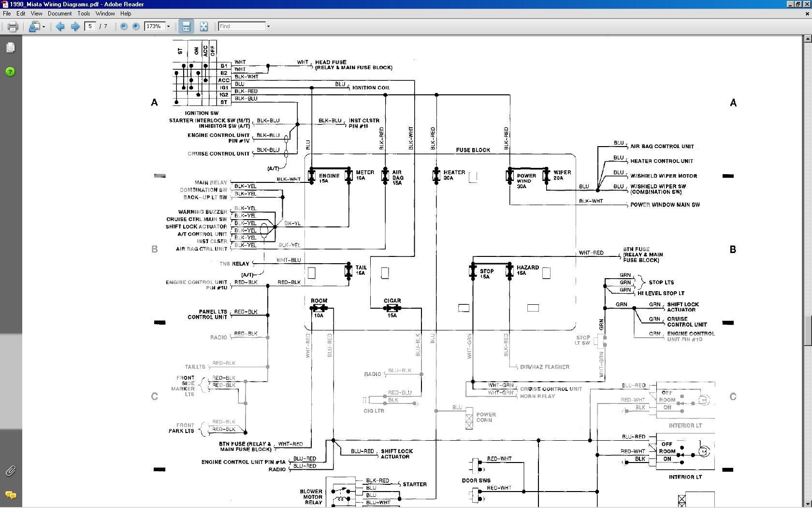Open the Find options dropdown arrow
This screenshot has height=508, width=812.
tap(268, 26)
